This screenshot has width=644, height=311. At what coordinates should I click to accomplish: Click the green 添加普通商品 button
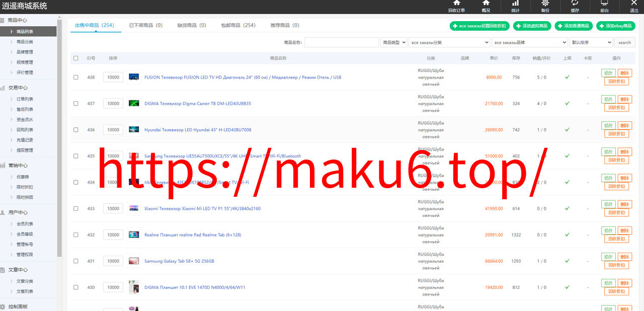tap(574, 26)
